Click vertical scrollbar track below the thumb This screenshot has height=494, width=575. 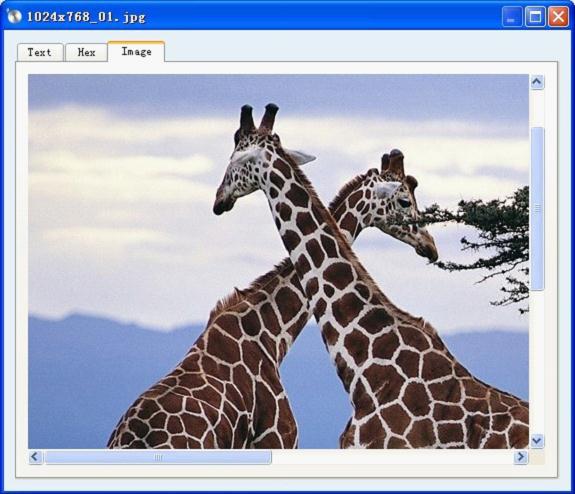pyautogui.click(x=537, y=362)
